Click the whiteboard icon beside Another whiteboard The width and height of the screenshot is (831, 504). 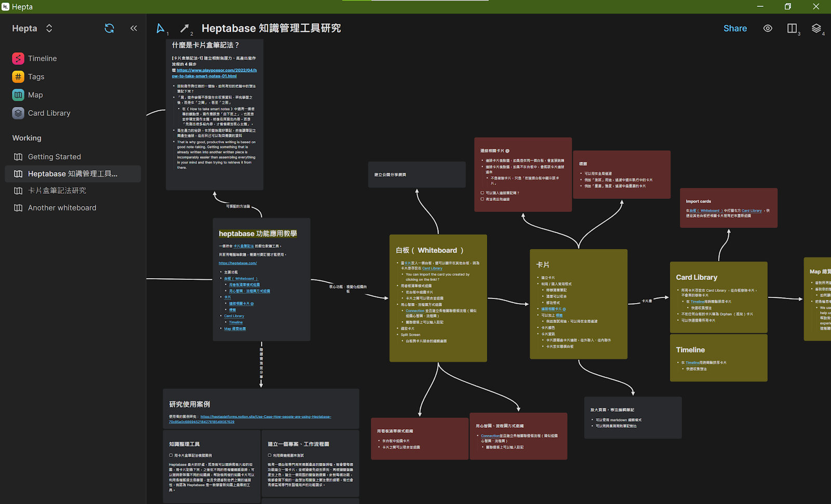(x=18, y=208)
